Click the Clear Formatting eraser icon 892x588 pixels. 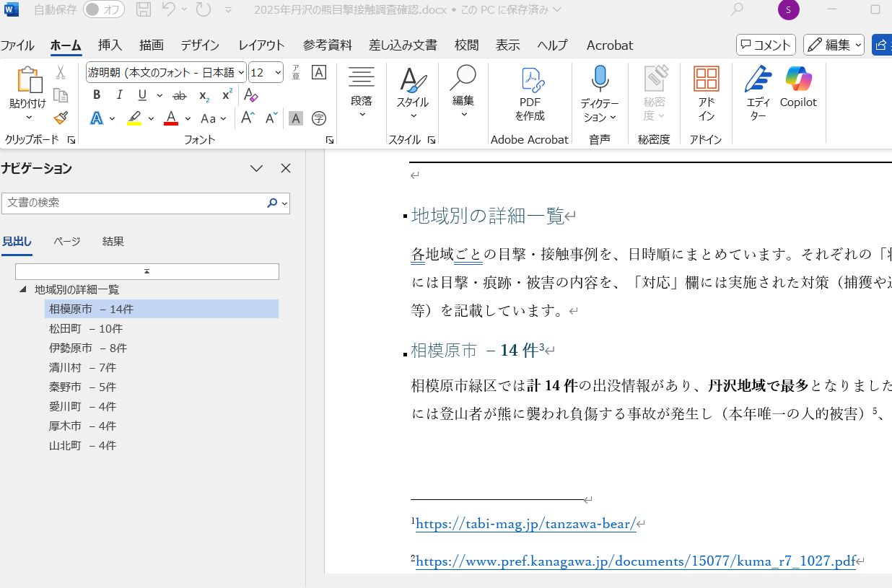pyautogui.click(x=250, y=95)
